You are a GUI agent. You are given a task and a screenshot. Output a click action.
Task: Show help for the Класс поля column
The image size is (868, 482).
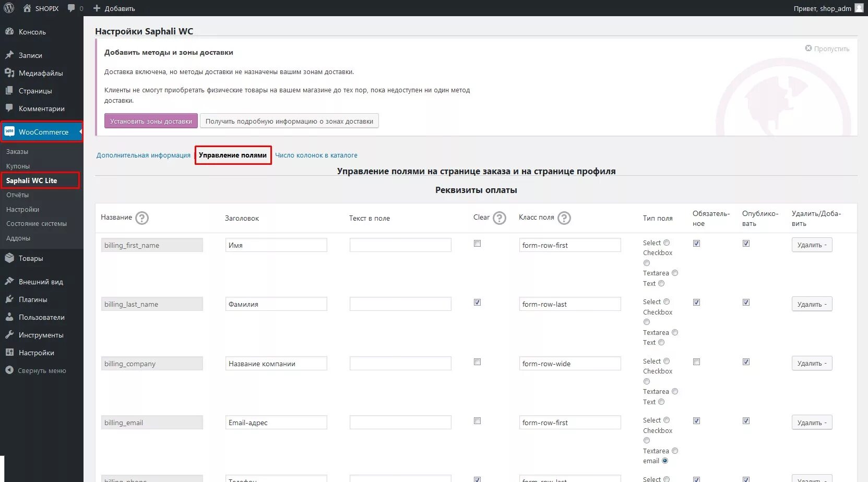(x=564, y=218)
